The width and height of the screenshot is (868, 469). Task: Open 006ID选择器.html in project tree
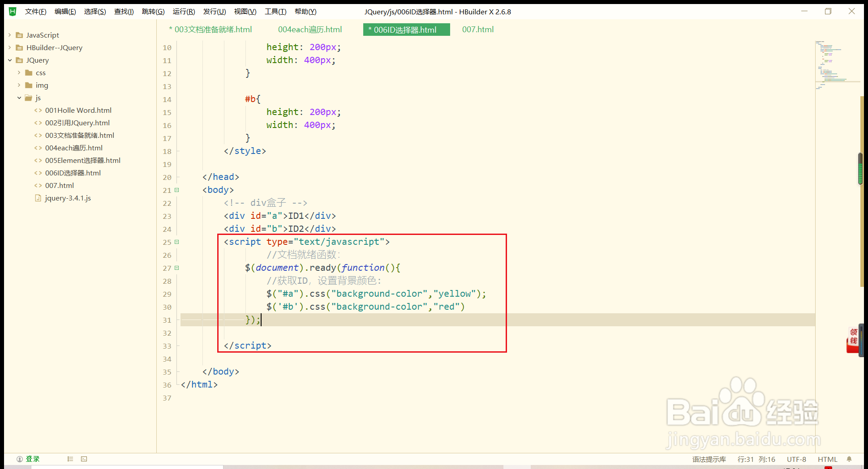point(73,173)
